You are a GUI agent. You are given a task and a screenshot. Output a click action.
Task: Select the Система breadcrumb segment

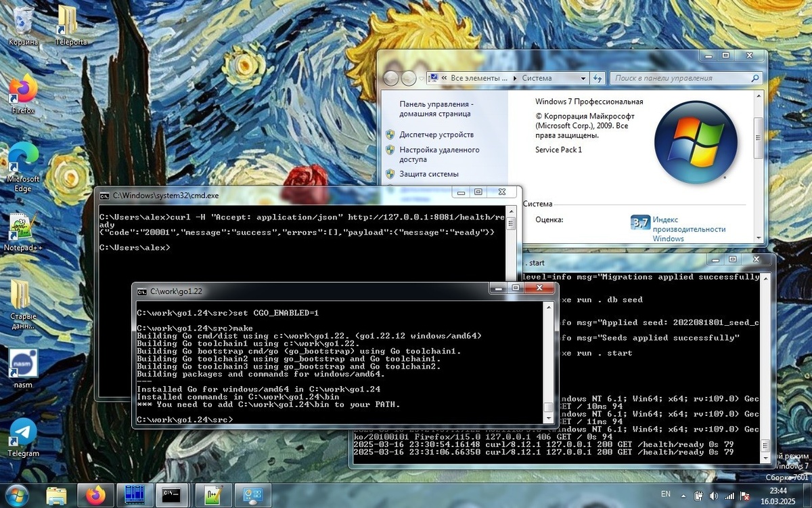(x=537, y=78)
